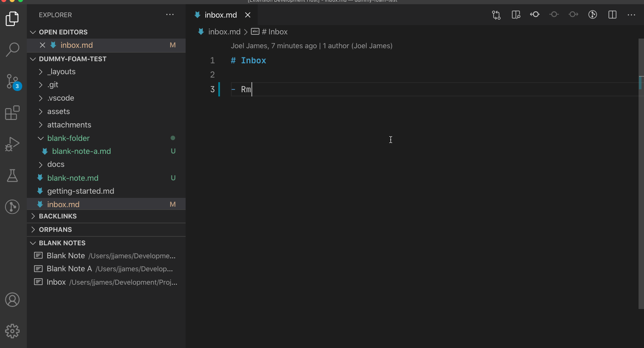Expand the _layouts folder
Image resolution: width=644 pixels, height=348 pixels.
[x=106, y=72]
